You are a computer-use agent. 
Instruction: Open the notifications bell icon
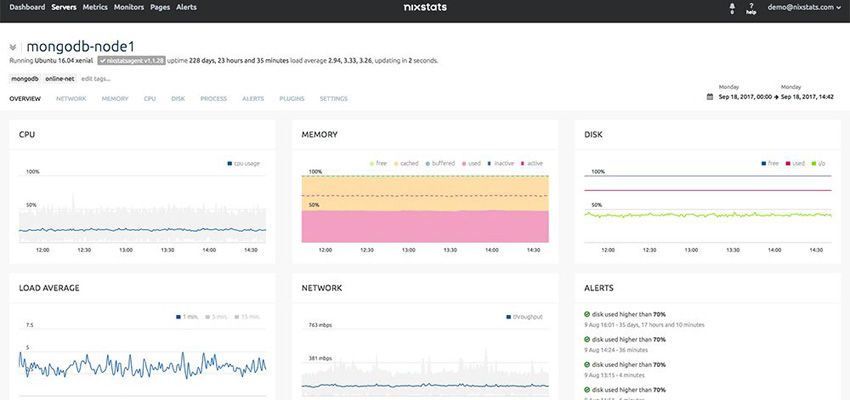[x=732, y=8]
